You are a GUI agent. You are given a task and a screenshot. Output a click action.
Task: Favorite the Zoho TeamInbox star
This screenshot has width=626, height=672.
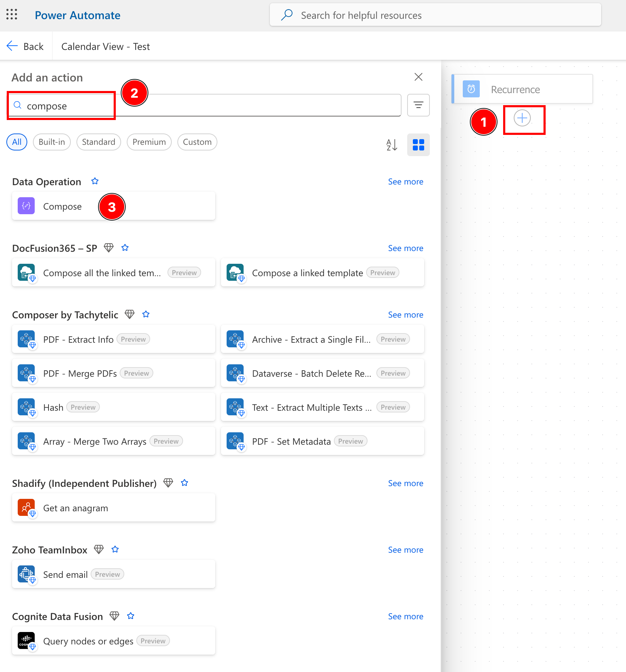coord(115,549)
